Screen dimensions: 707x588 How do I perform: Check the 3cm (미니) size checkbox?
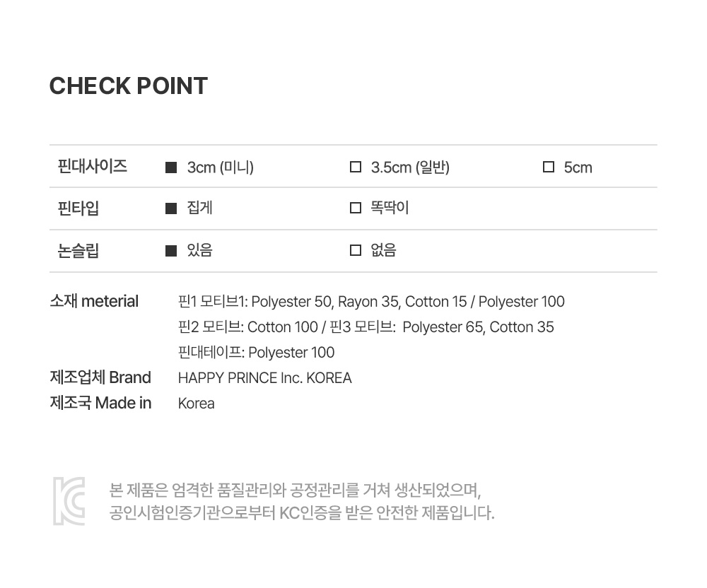(x=170, y=167)
